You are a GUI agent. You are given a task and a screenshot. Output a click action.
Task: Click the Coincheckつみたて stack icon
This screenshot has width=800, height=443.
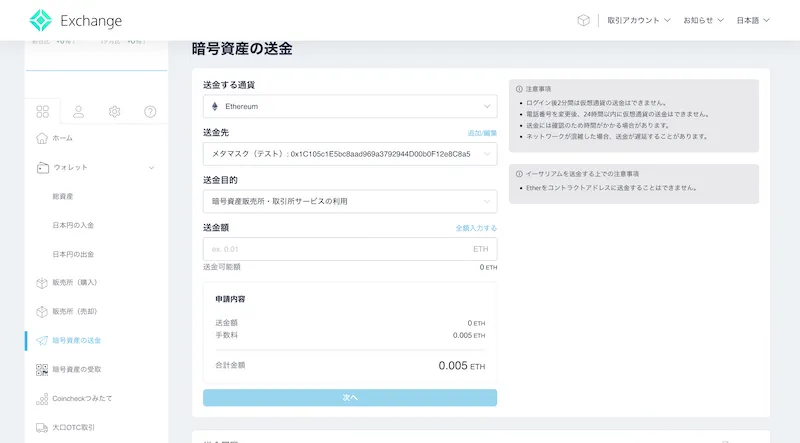[42, 399]
